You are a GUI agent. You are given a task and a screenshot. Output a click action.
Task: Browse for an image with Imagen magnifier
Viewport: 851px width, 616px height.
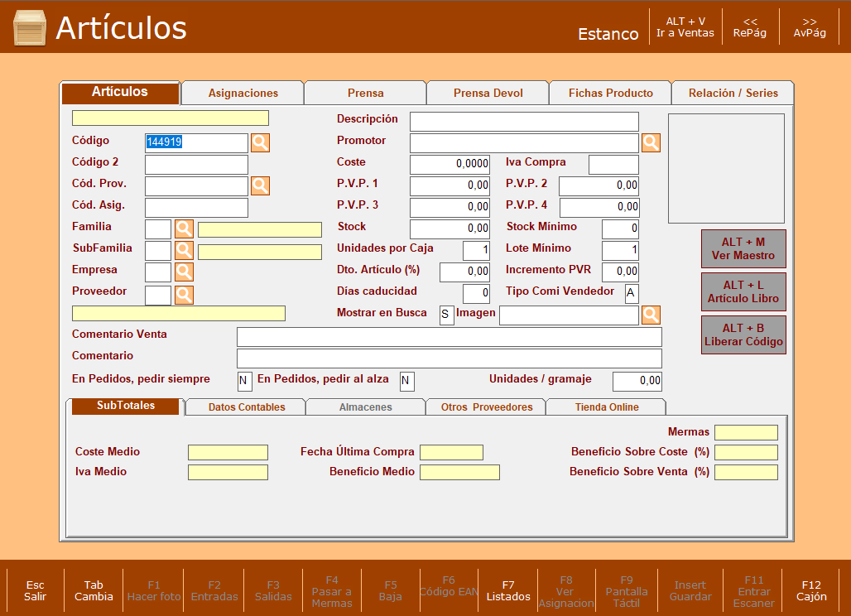click(x=651, y=315)
